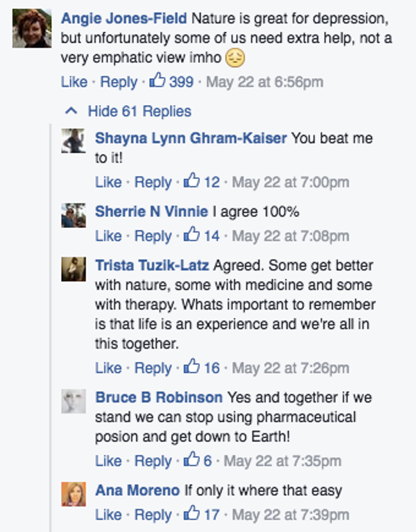Screen dimensions: 416x532
Task: Click thumbs-up icon showing 399 likes
Action: click(x=157, y=80)
